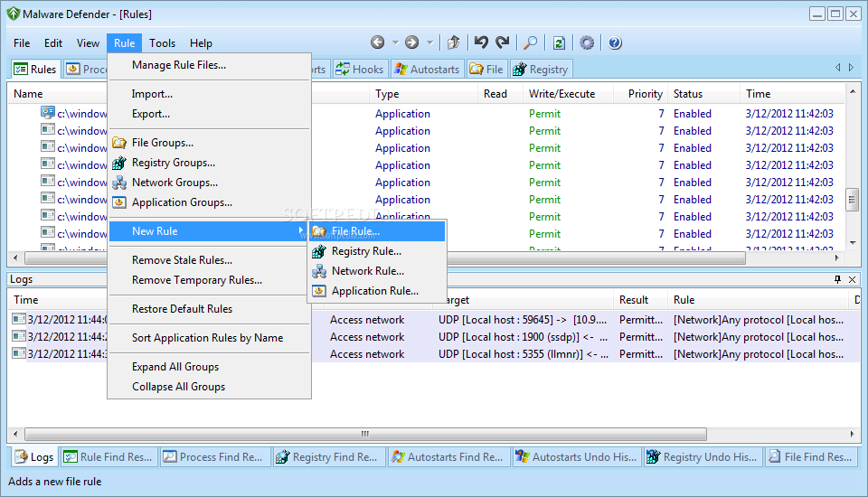Sort rules by Write/Execute column header
Screen dimensions: 868x497
568,94
